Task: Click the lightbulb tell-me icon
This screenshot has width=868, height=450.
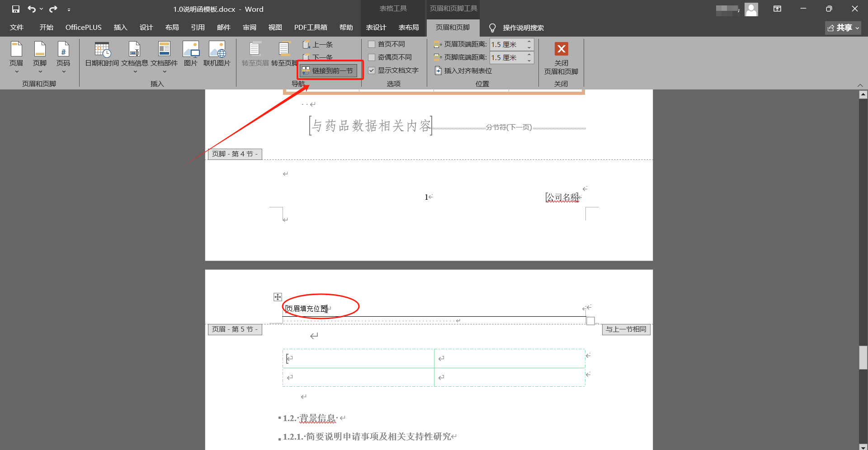Action: click(x=492, y=28)
